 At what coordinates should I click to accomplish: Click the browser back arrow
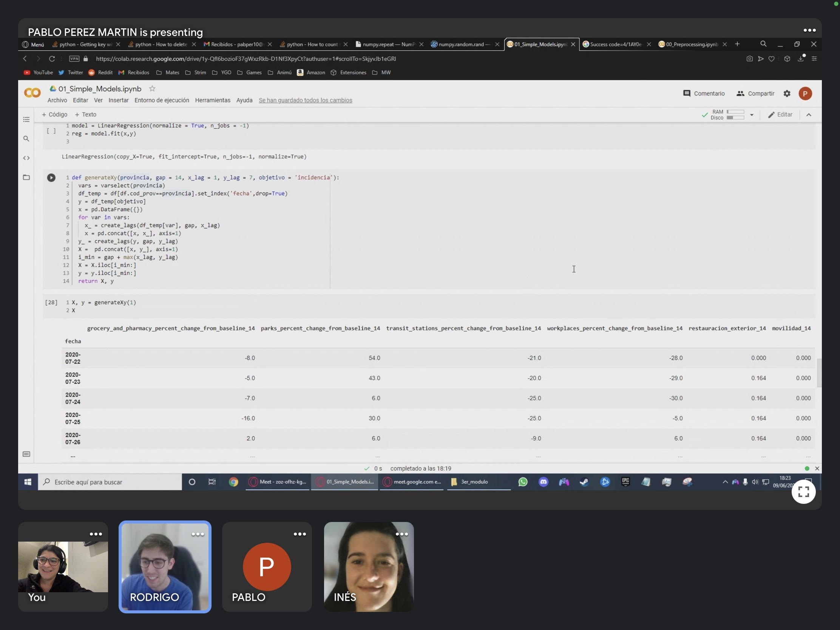coord(25,59)
